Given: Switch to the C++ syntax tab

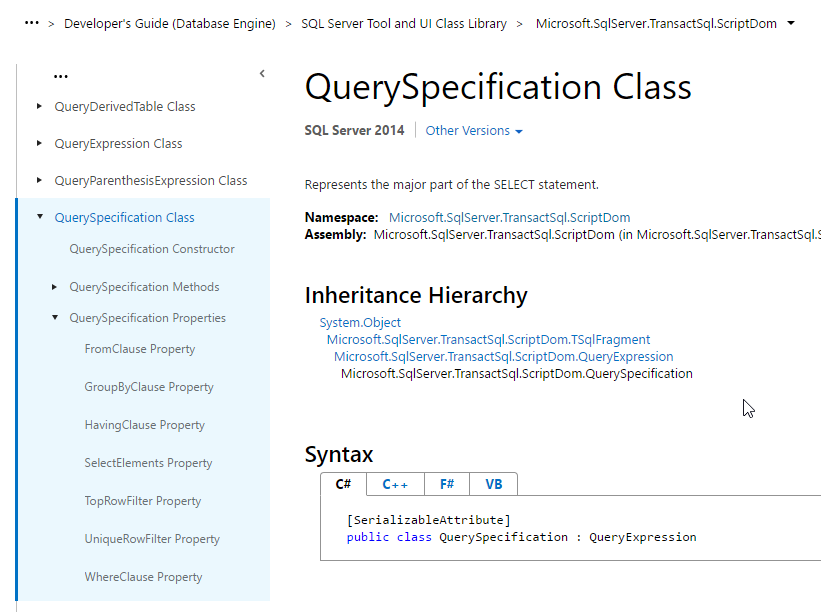Looking at the screenshot, I should tap(395, 484).
